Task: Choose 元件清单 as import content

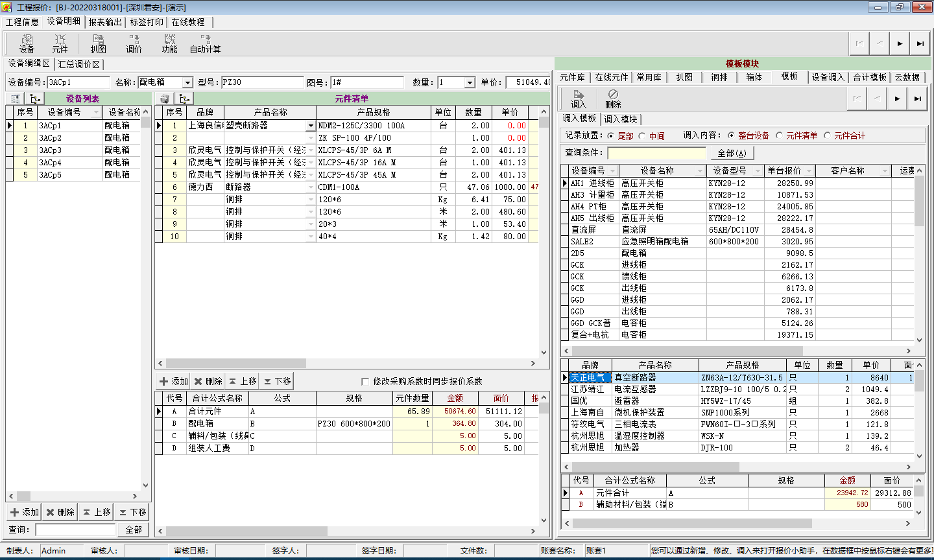Action: [780, 136]
